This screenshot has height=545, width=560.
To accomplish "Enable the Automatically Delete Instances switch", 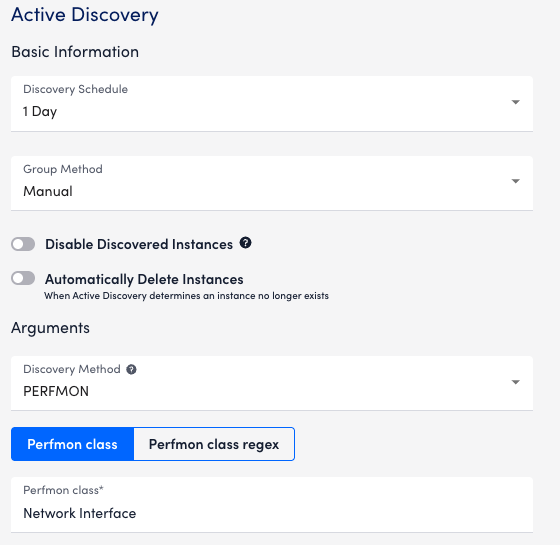I will pyautogui.click(x=23, y=278).
